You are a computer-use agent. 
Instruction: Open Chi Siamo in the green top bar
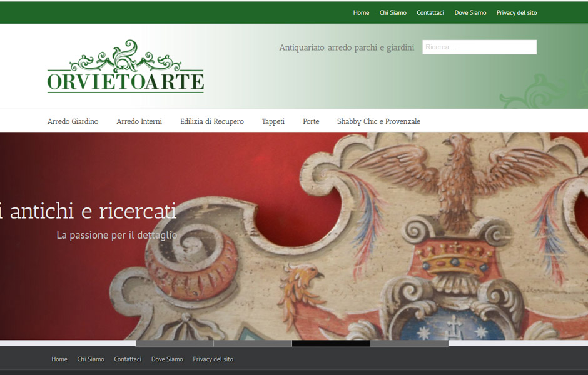(393, 12)
